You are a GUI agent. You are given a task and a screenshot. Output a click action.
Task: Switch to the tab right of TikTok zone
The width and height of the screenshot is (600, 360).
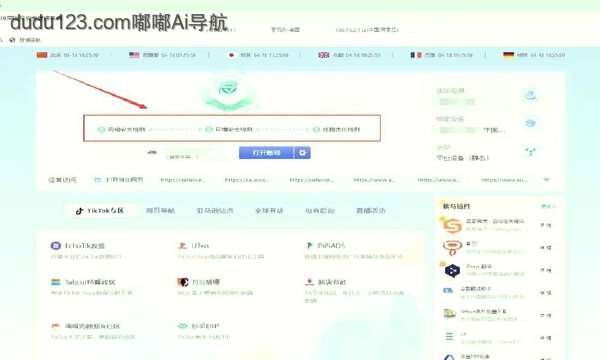point(160,210)
